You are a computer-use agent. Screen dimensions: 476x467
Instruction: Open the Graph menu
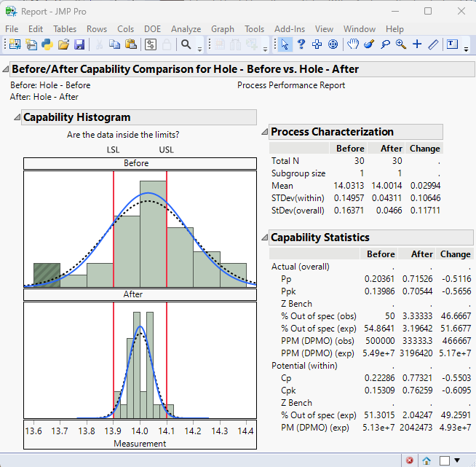[x=222, y=29]
